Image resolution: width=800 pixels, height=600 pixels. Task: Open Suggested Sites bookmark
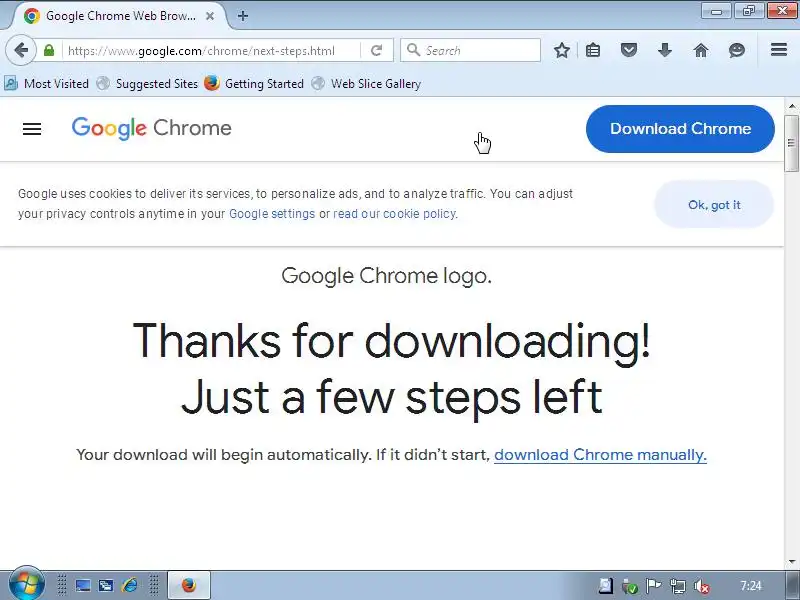(x=147, y=83)
